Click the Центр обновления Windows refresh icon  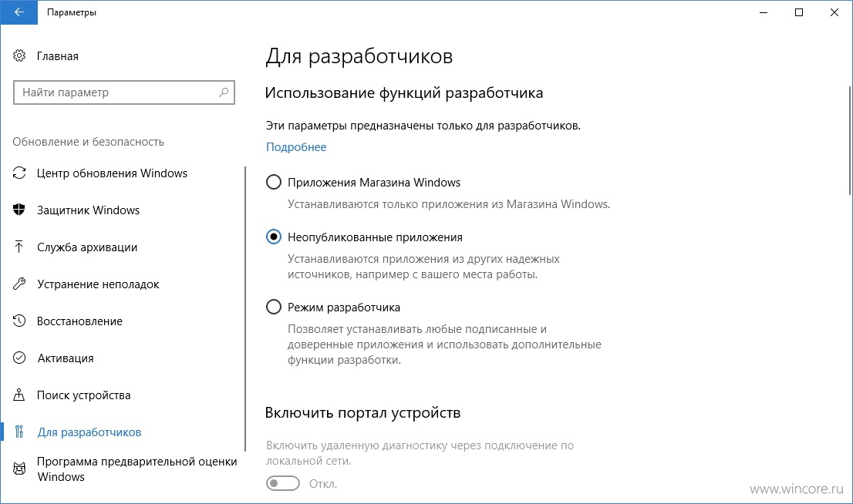[19, 173]
